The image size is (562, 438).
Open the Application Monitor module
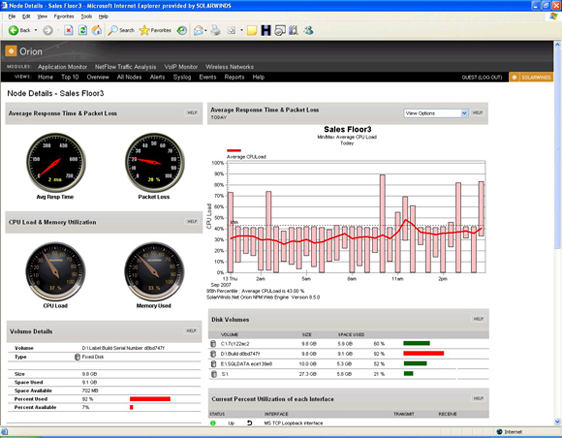(x=62, y=67)
